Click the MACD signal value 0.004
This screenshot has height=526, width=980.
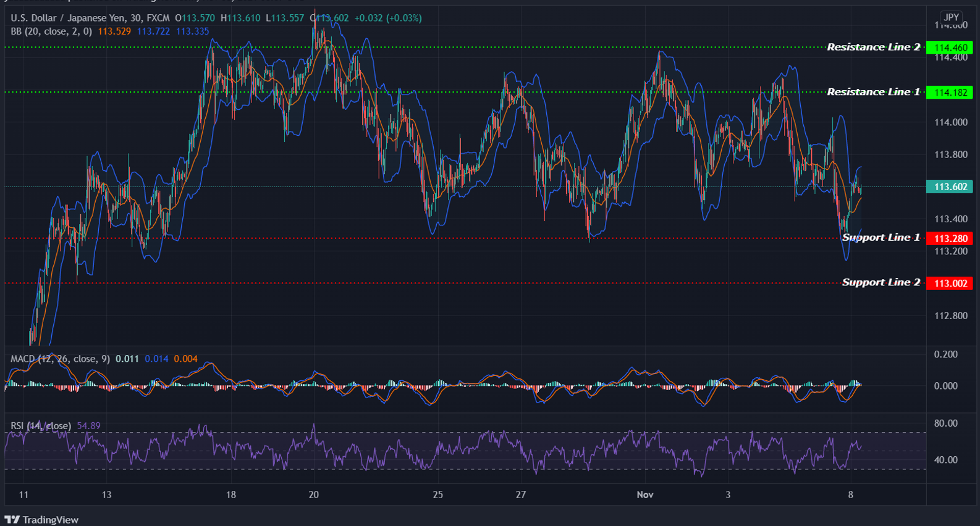pos(186,359)
